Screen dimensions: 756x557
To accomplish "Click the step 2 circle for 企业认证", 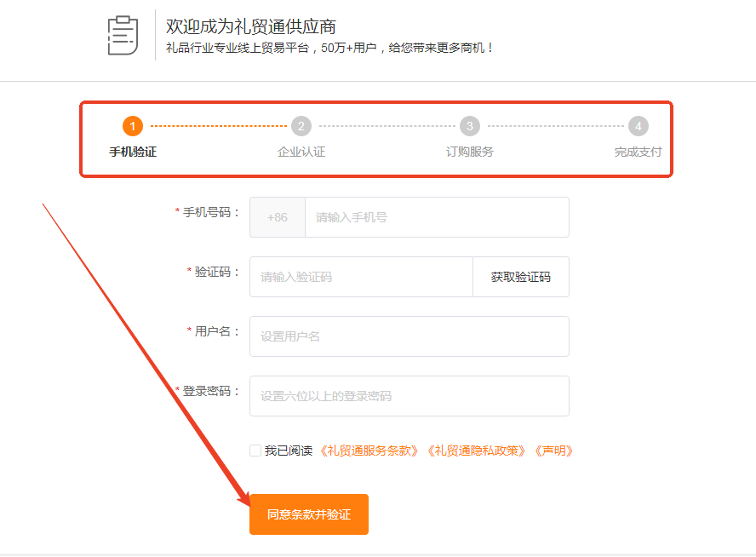I will (301, 126).
